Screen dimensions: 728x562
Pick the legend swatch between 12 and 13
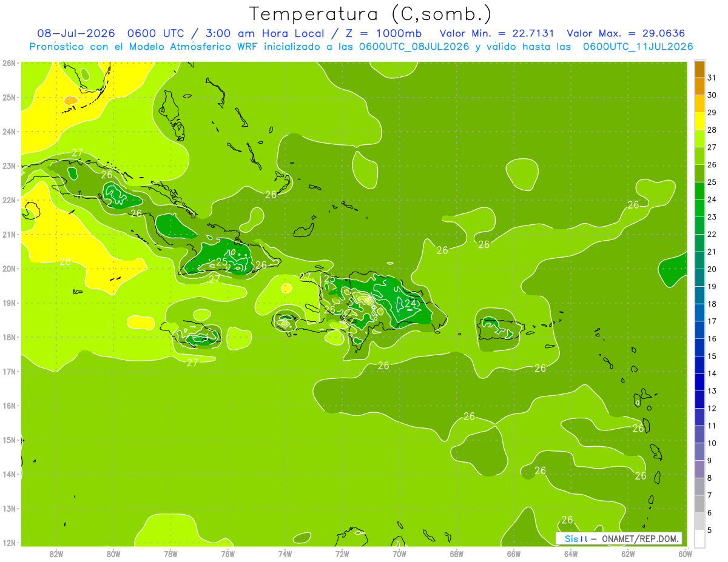pyautogui.click(x=699, y=400)
